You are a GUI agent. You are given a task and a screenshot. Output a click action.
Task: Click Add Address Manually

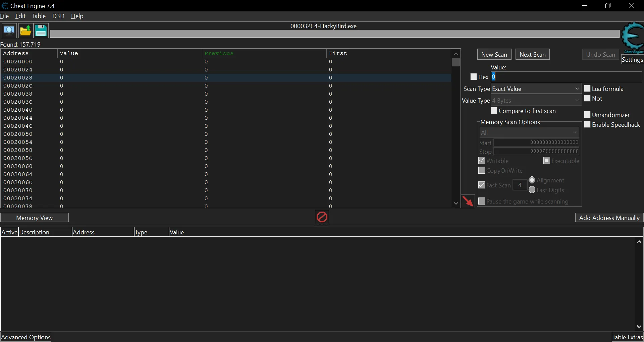609,218
